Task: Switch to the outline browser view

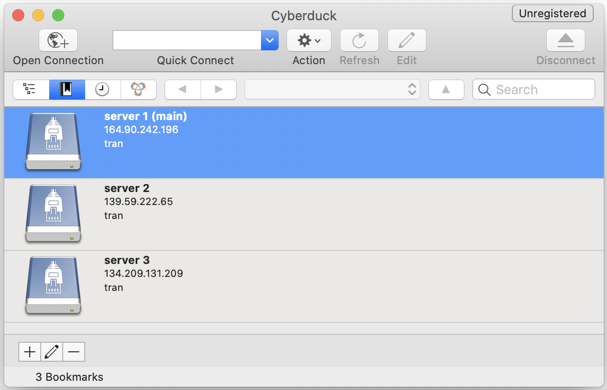Action: [31, 89]
